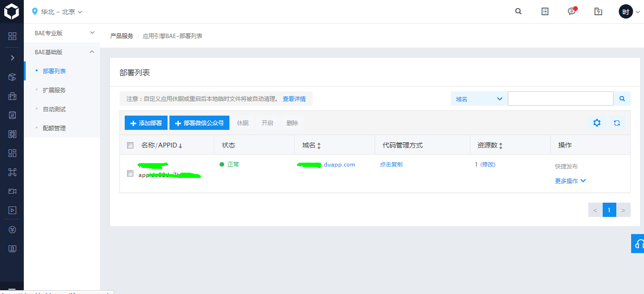Click the database cylinder icon in dark sidebar

[x=12, y=115]
